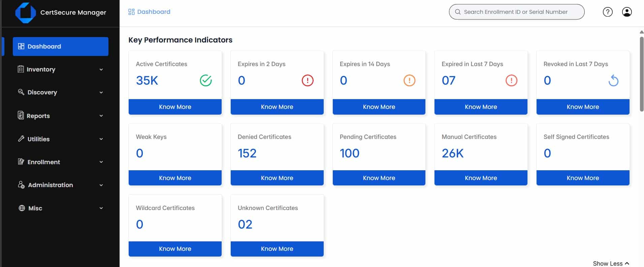Click the alert icon on Expired in Last 7 Days

tap(511, 81)
